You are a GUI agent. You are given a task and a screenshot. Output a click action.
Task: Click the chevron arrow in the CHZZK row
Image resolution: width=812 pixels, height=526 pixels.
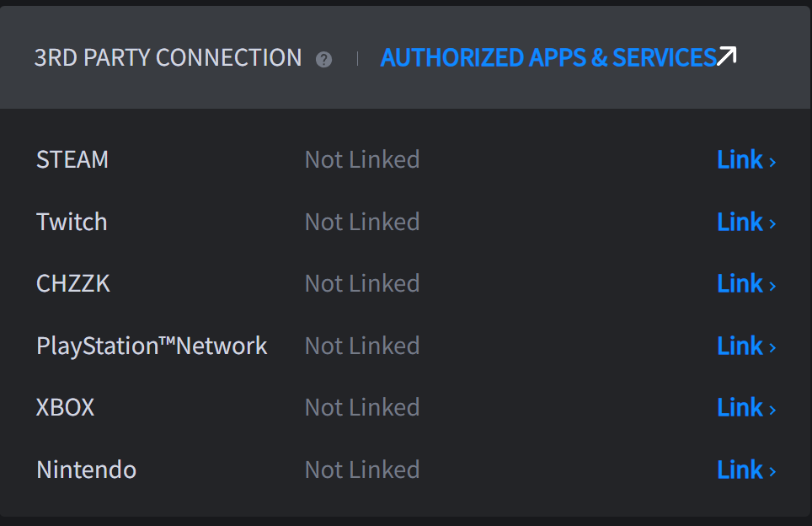[772, 285]
